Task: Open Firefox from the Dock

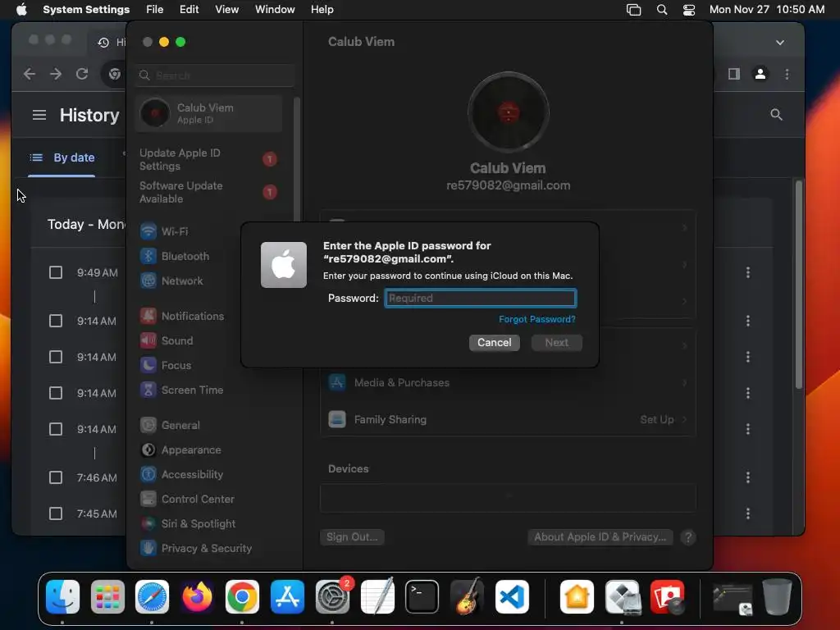Action: point(197,596)
